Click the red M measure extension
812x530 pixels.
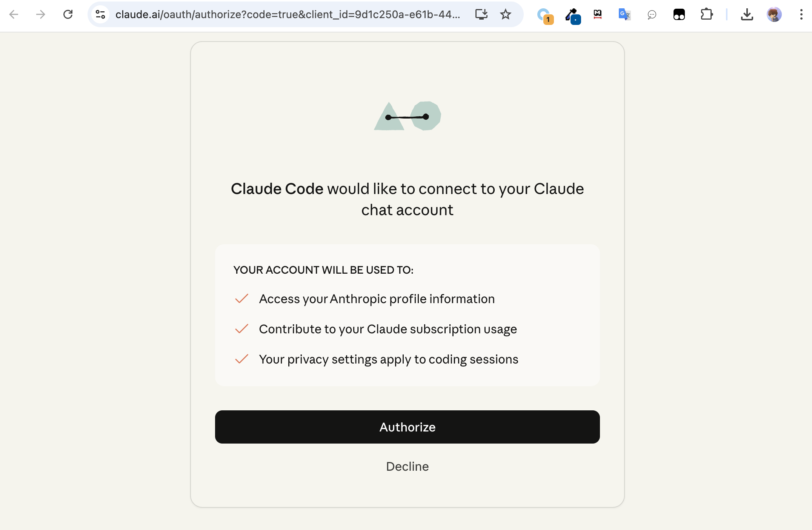click(x=598, y=14)
